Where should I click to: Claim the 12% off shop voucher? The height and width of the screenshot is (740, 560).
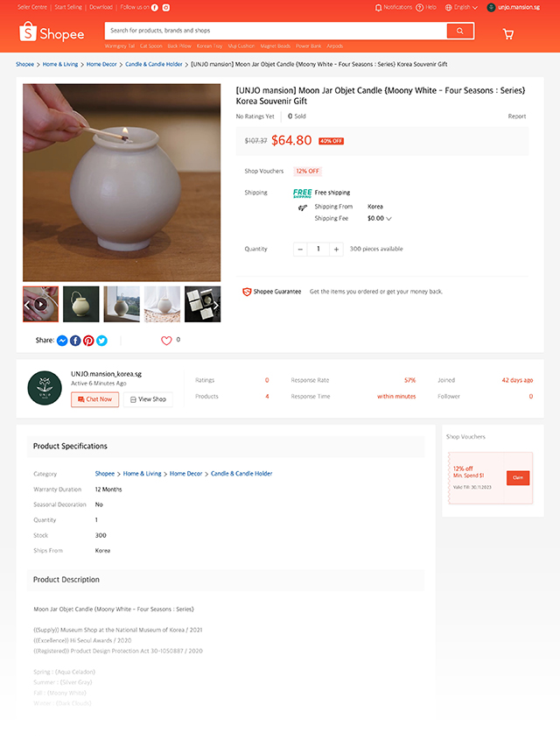coord(518,477)
